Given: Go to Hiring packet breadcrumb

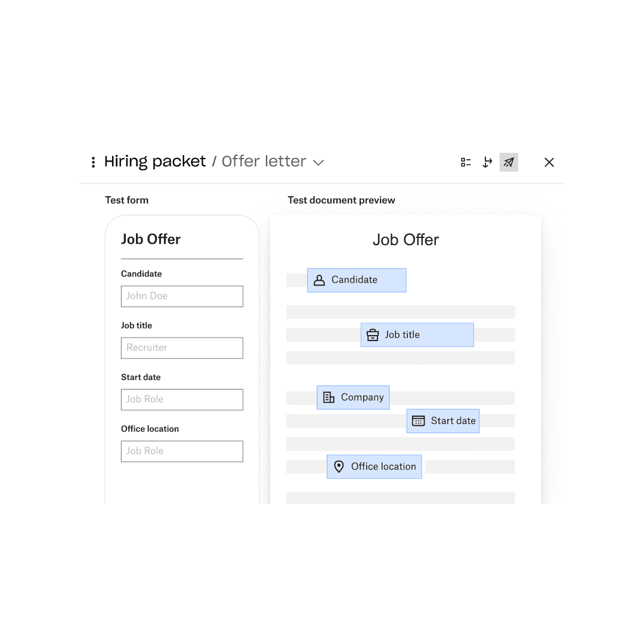Looking at the screenshot, I should click(155, 162).
